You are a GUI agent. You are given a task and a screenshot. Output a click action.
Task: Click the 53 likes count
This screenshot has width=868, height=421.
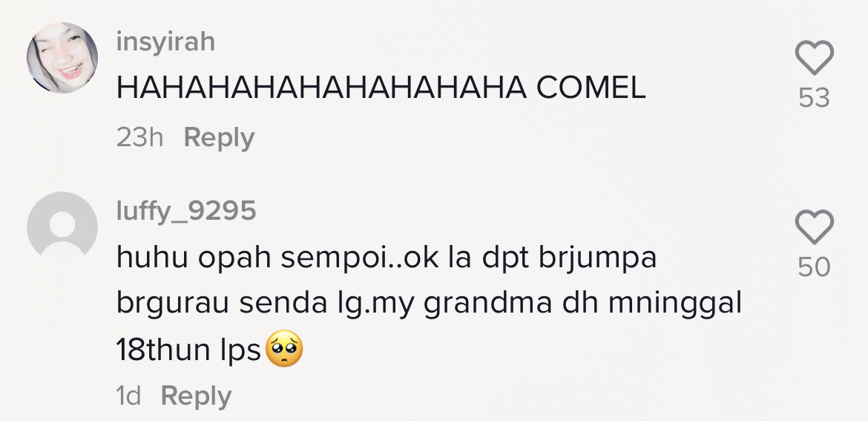[x=814, y=98]
